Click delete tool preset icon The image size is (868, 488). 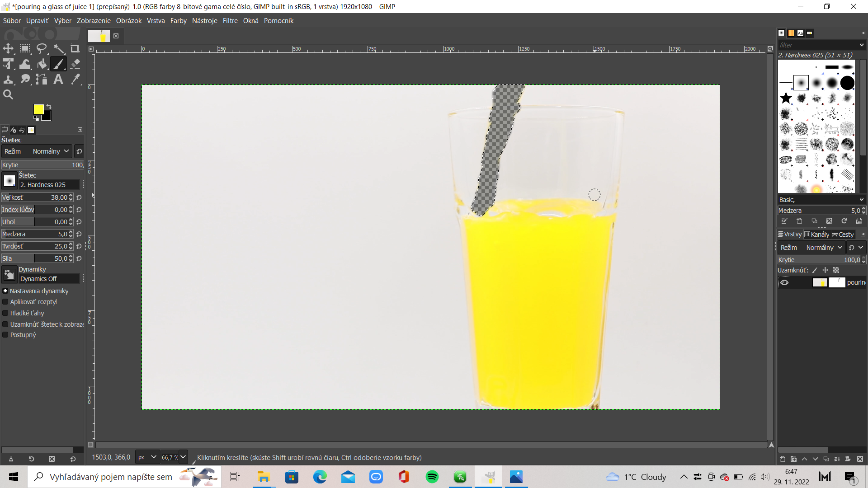tap(52, 459)
